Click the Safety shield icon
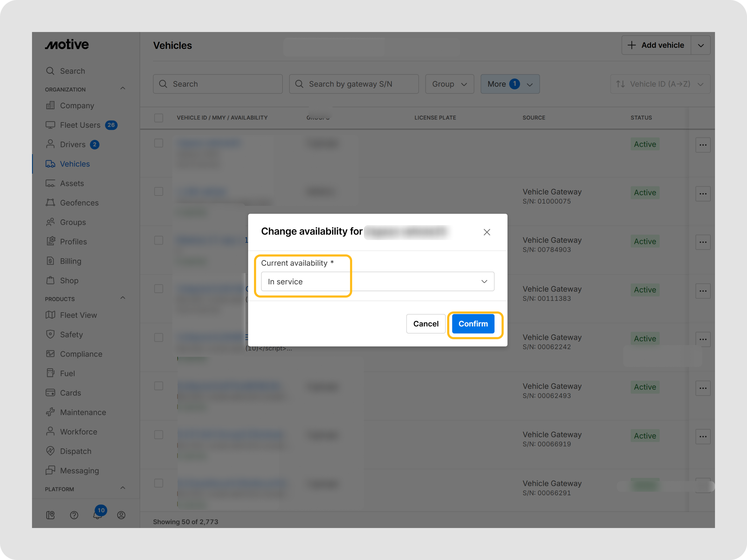Image resolution: width=747 pixels, height=560 pixels. tap(50, 334)
